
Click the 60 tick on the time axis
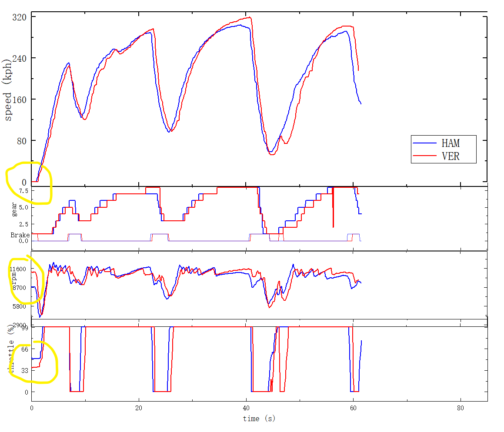(x=353, y=408)
